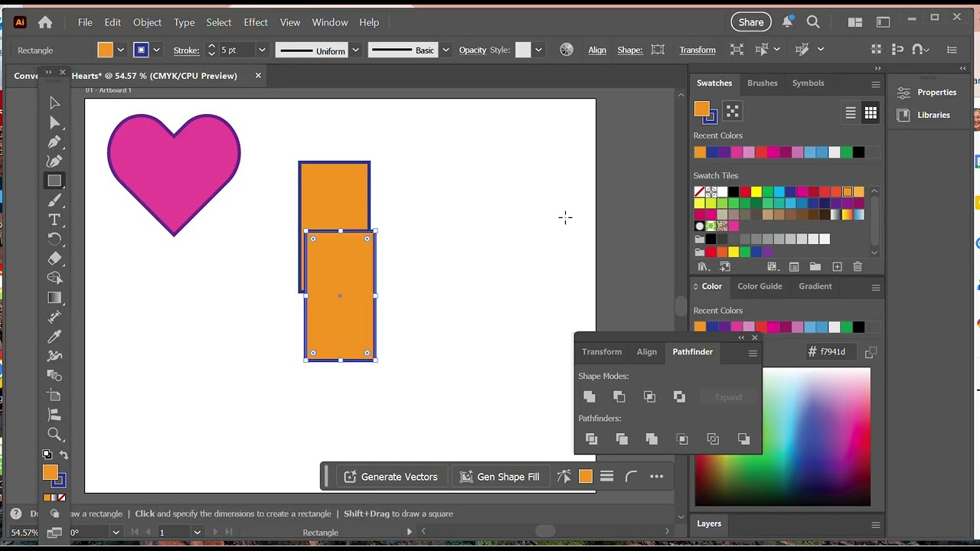Image resolution: width=980 pixels, height=551 pixels.
Task: Click the Trim pathfinder icon
Action: click(622, 439)
